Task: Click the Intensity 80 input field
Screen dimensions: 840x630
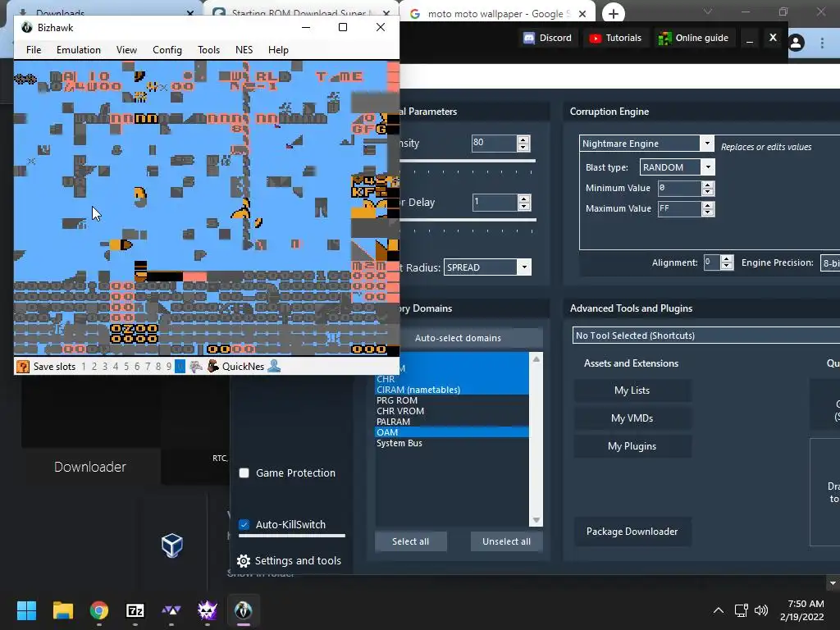Action: (x=494, y=143)
